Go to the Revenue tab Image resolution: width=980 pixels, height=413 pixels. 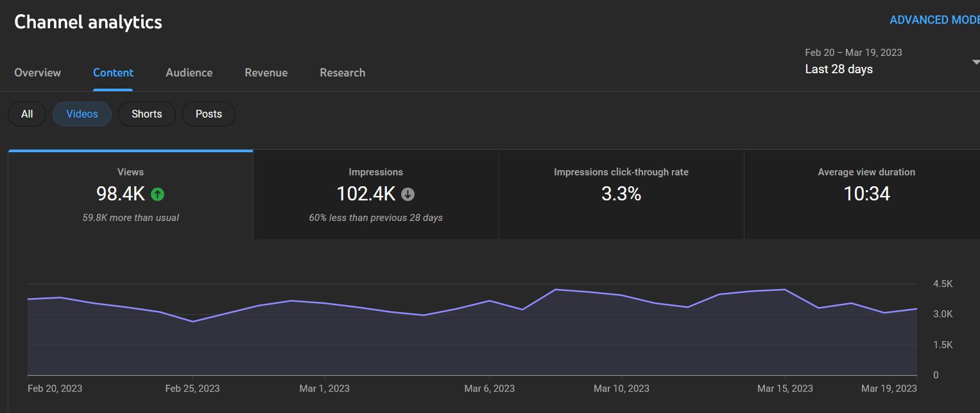click(x=266, y=73)
